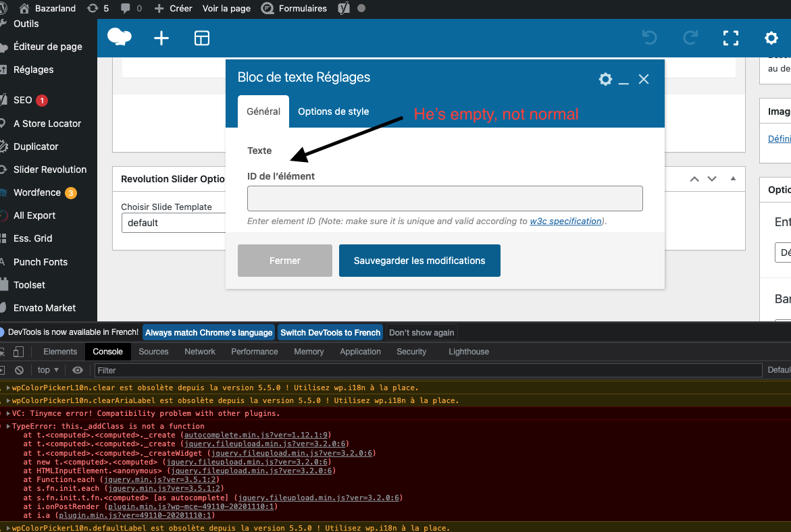The height and width of the screenshot is (532, 791).
Task: Move Revolution Slider panel down
Action: click(712, 179)
